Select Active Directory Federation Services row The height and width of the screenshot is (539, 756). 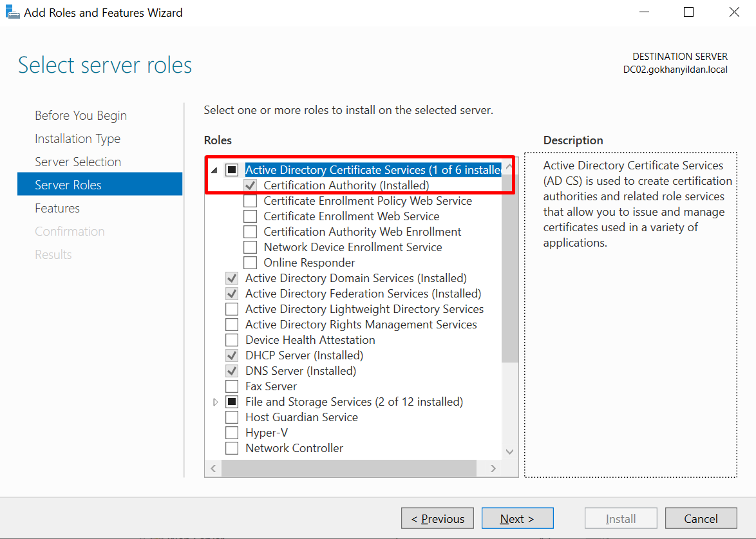363,293
